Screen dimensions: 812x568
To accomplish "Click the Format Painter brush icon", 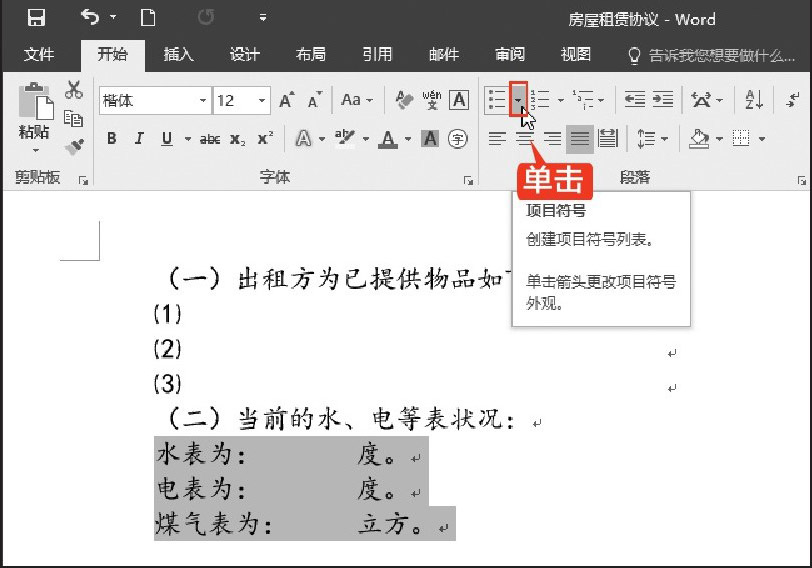I will 74,146.
